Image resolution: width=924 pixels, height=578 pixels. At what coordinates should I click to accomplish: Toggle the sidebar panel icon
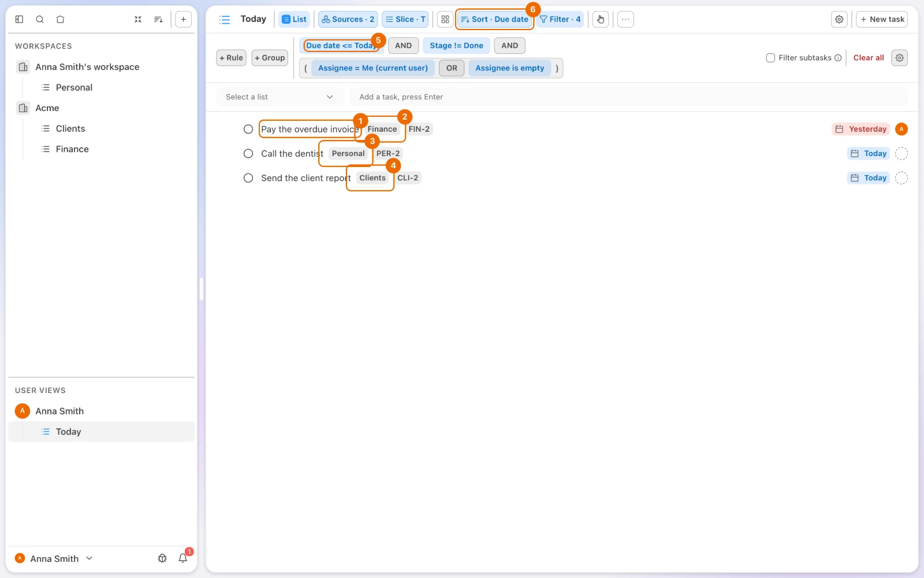(19, 19)
